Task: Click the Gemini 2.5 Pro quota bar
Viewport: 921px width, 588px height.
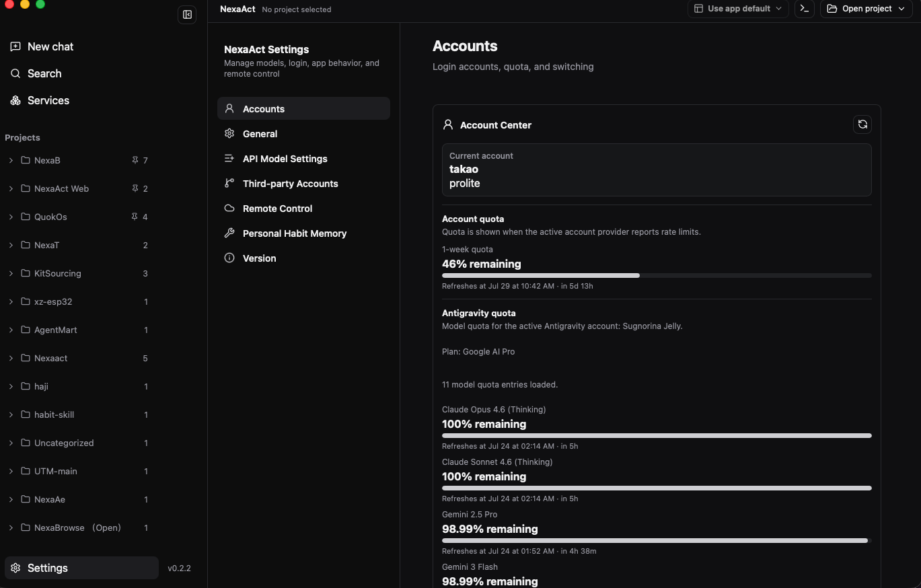Action: [x=657, y=540]
